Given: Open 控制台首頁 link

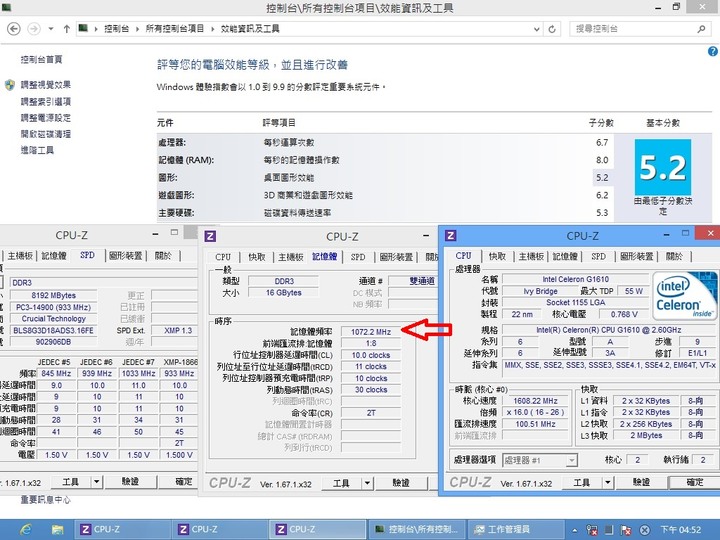Looking at the screenshot, I should coord(41,59).
